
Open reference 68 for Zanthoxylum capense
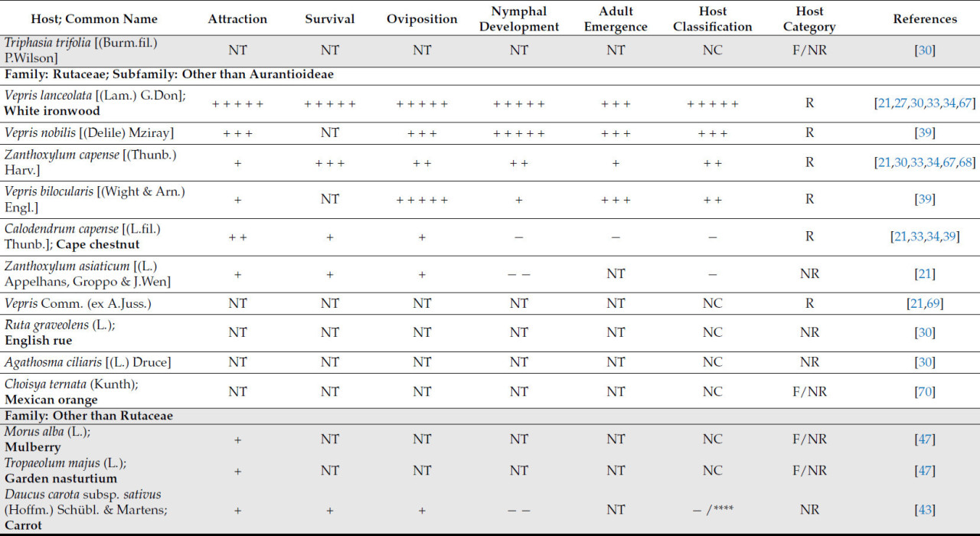click(964, 163)
